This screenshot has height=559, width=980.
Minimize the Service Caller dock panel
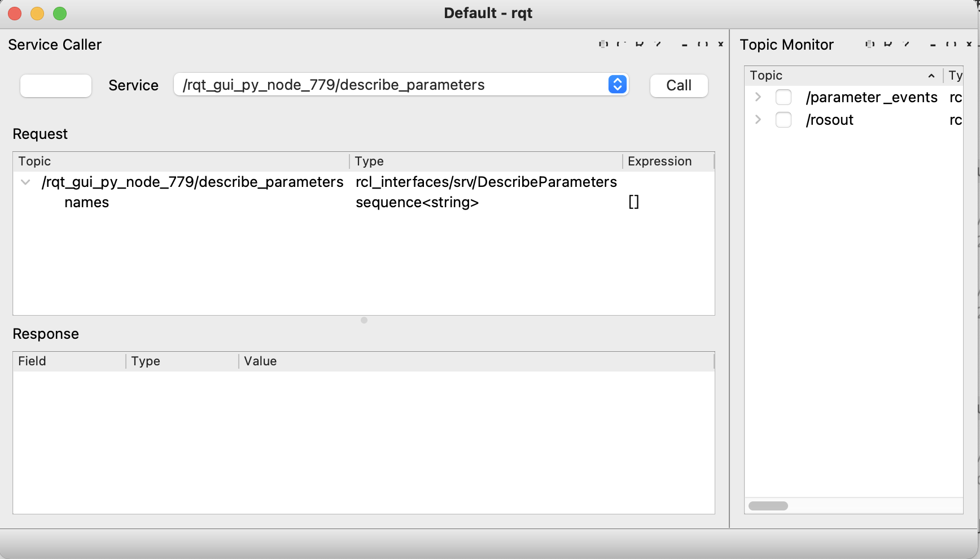point(685,44)
